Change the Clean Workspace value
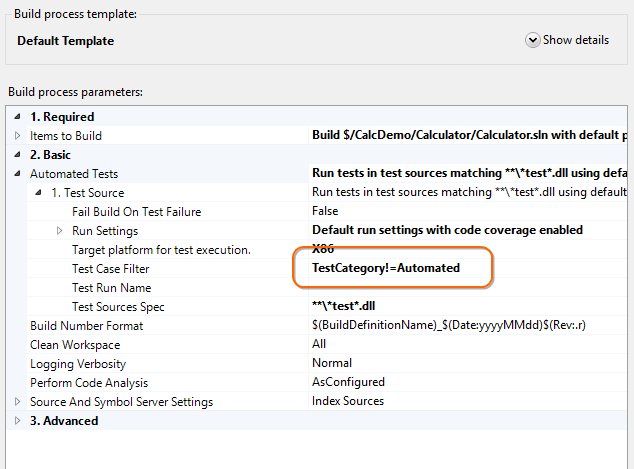634x469 pixels. click(x=319, y=345)
